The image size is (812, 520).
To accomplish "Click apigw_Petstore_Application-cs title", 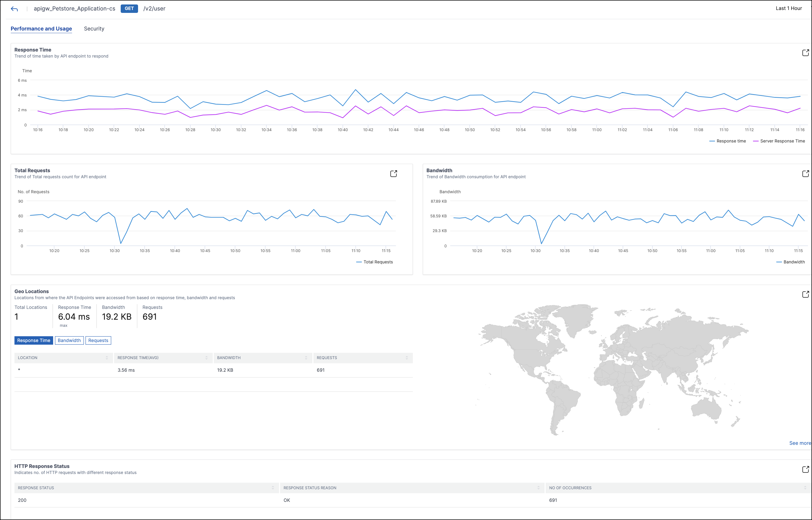I will coord(74,9).
